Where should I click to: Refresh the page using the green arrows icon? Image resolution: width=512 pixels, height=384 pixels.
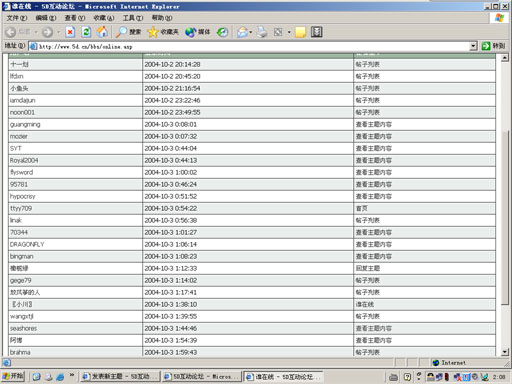coord(86,32)
